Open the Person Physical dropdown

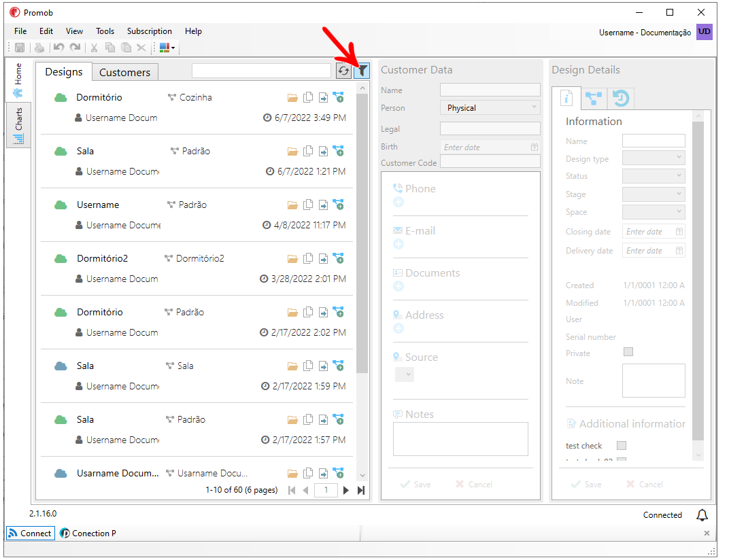click(x=490, y=108)
